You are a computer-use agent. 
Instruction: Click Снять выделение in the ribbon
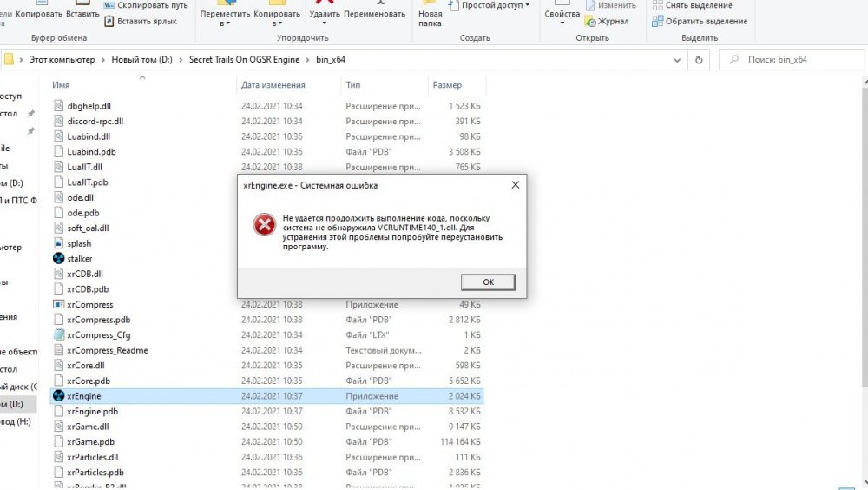(x=693, y=5)
